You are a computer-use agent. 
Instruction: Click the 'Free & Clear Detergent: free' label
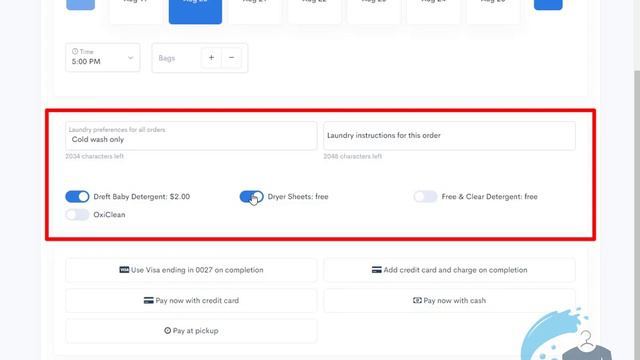coord(489,197)
